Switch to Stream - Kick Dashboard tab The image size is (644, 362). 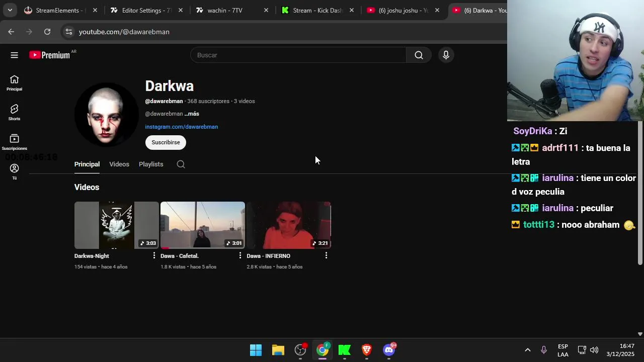[317, 10]
